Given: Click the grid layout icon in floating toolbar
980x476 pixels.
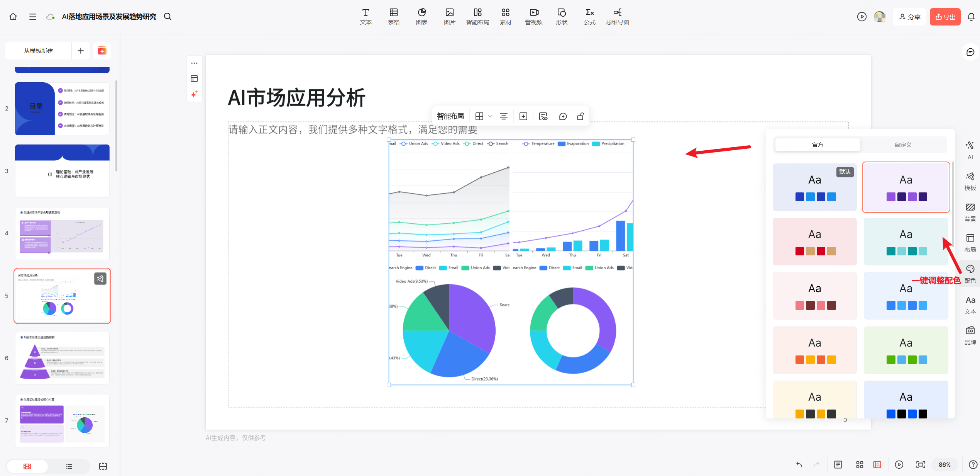Looking at the screenshot, I should tap(479, 116).
